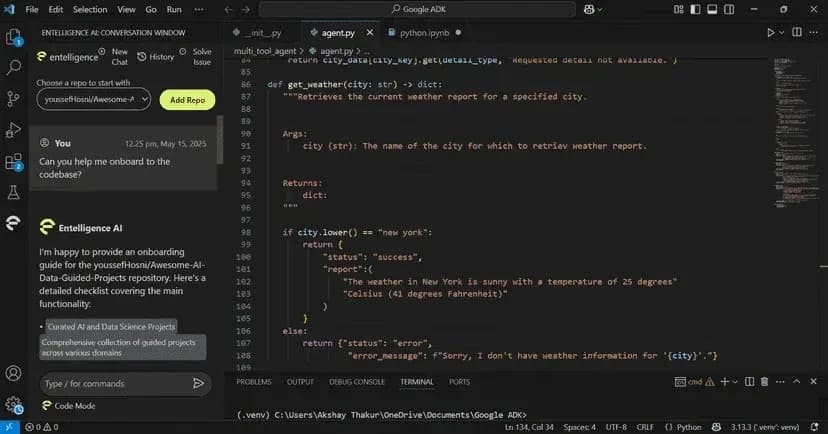Screen dimensions: 828x434
Task: Toggle the primary side bar
Action: 695,10
